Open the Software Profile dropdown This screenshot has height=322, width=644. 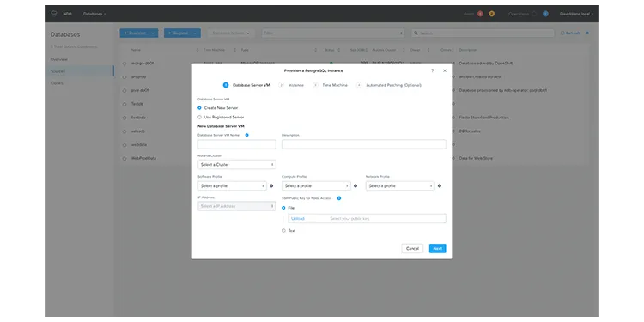(232, 186)
